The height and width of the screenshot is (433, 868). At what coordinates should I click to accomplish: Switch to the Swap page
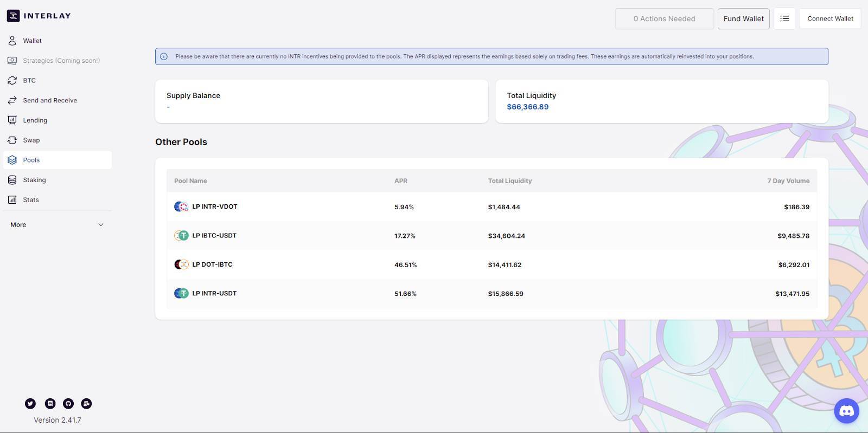click(x=58, y=140)
